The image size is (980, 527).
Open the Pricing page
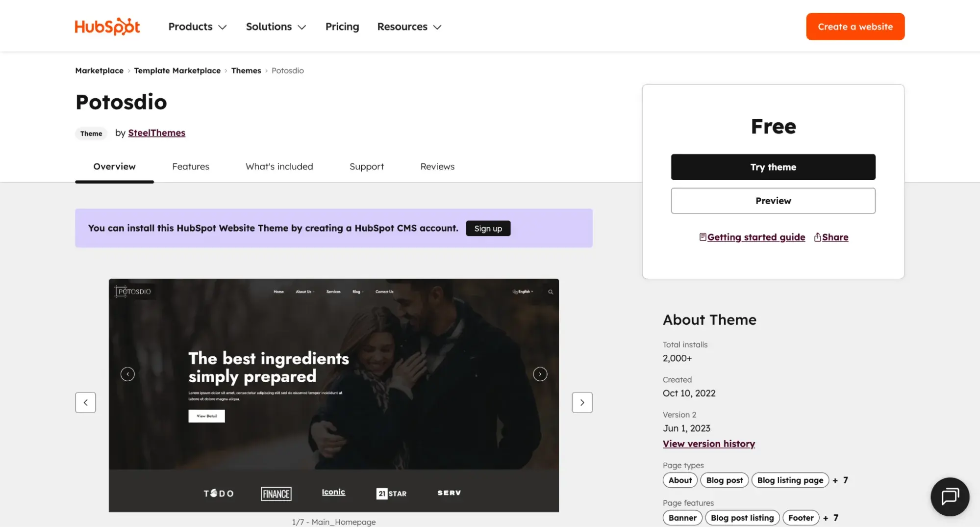(342, 26)
